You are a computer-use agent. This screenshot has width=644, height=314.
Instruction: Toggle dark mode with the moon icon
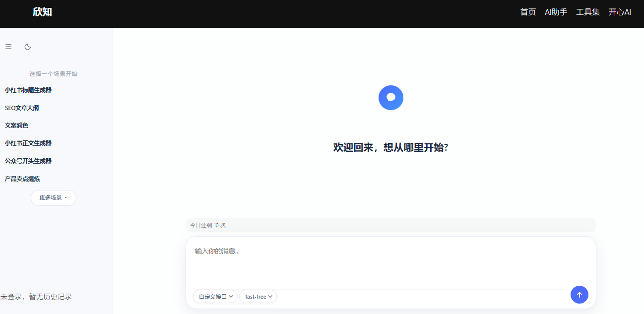[x=28, y=47]
